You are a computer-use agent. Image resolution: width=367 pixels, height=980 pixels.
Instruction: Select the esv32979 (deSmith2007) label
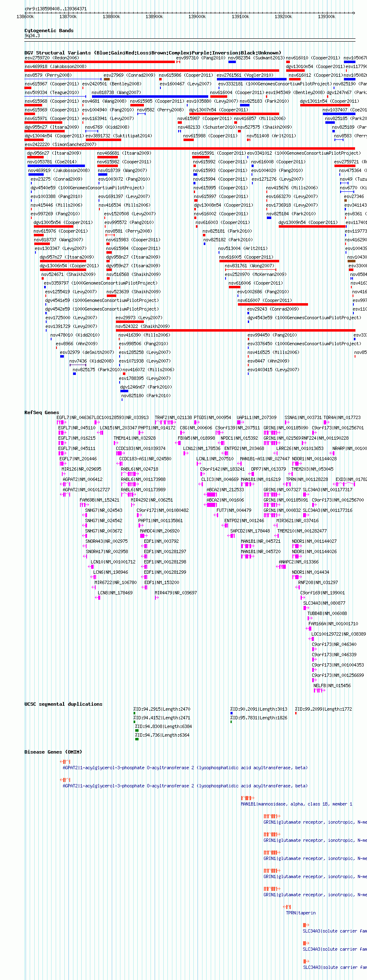click(87, 352)
